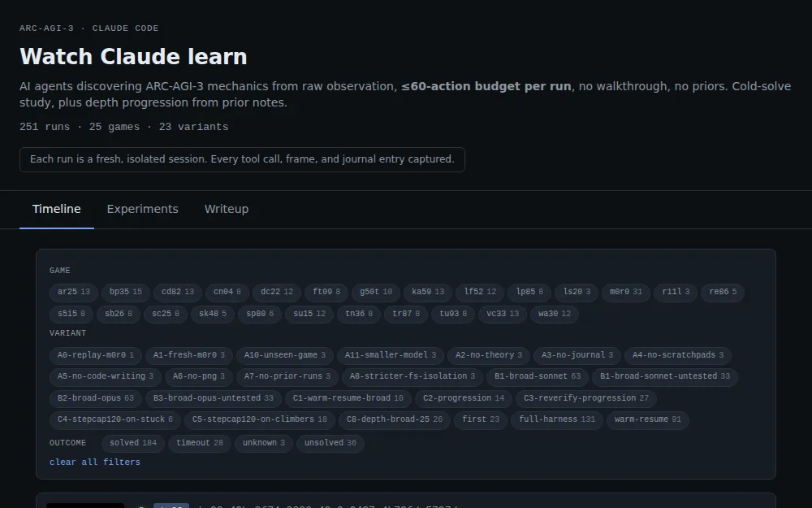Filter by game ka59

click(428, 293)
